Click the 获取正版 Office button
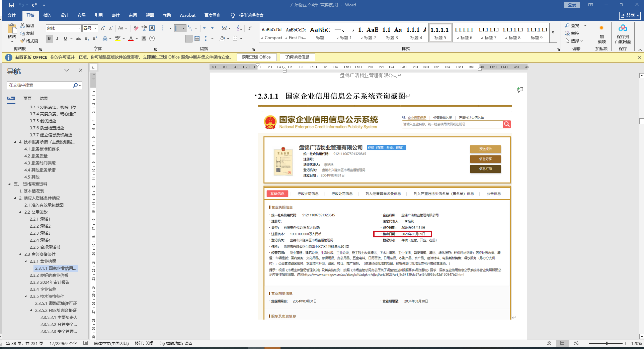 [x=256, y=57]
